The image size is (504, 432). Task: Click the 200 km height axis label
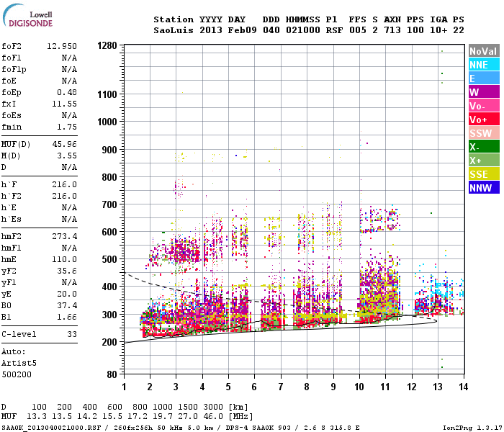click(x=109, y=342)
